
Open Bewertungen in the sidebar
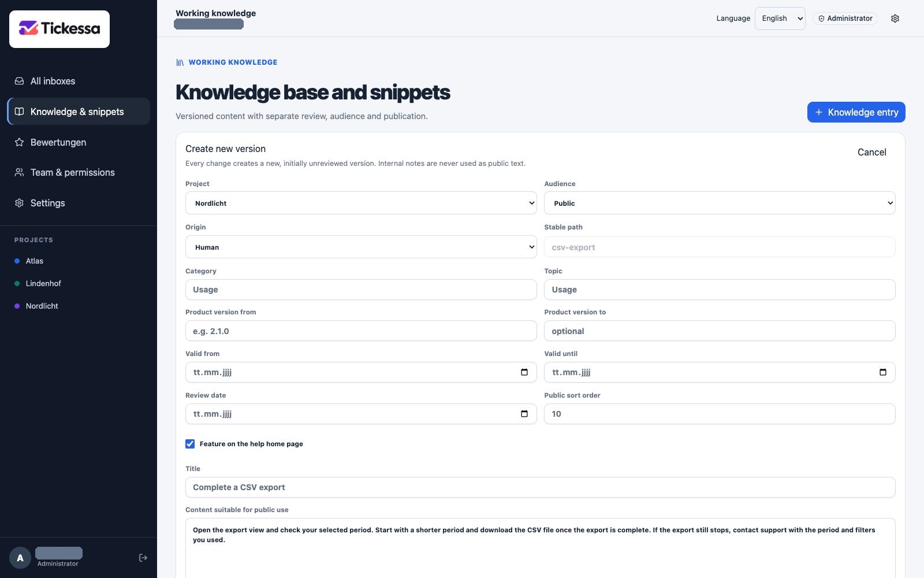pos(79,142)
